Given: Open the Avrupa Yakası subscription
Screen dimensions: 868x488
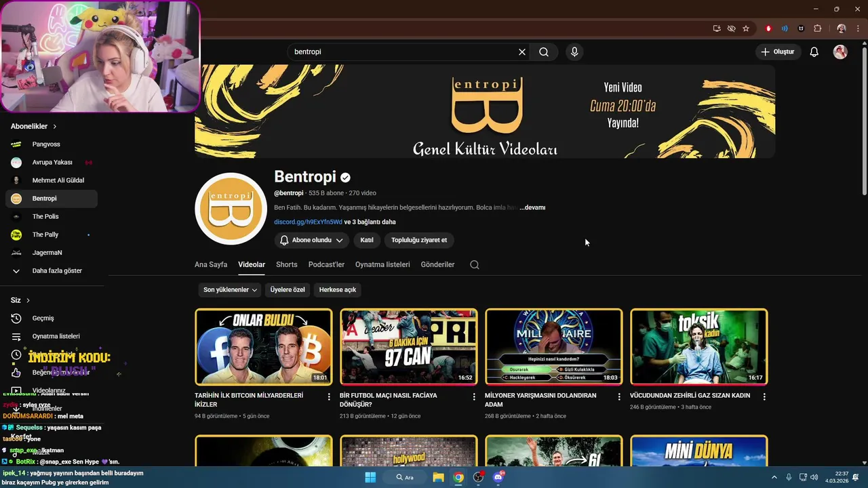Looking at the screenshot, I should (x=52, y=163).
